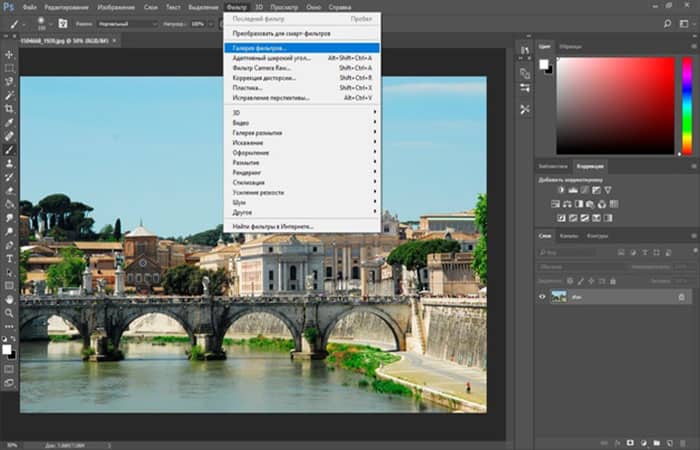
Task: Select the Dodge tool
Action: [x=9, y=231]
